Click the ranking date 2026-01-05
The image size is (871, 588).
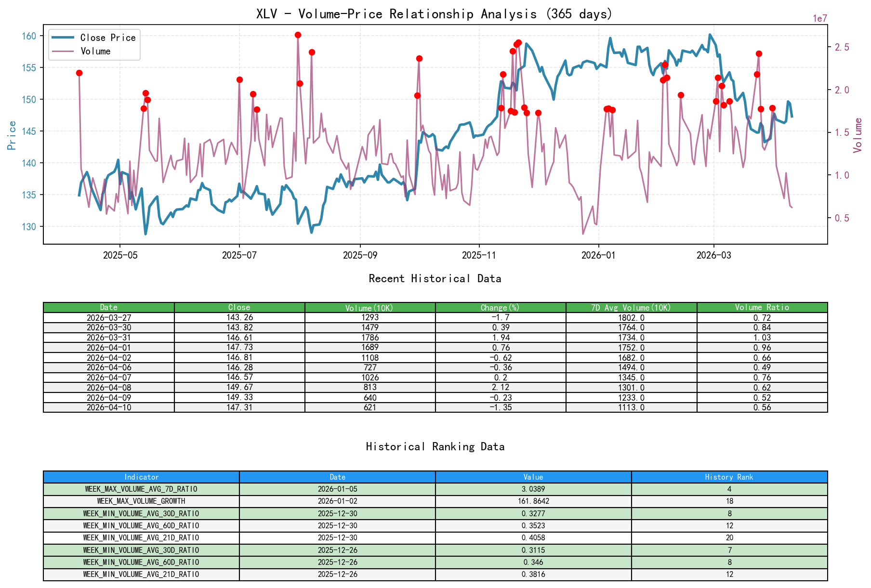[337, 489]
